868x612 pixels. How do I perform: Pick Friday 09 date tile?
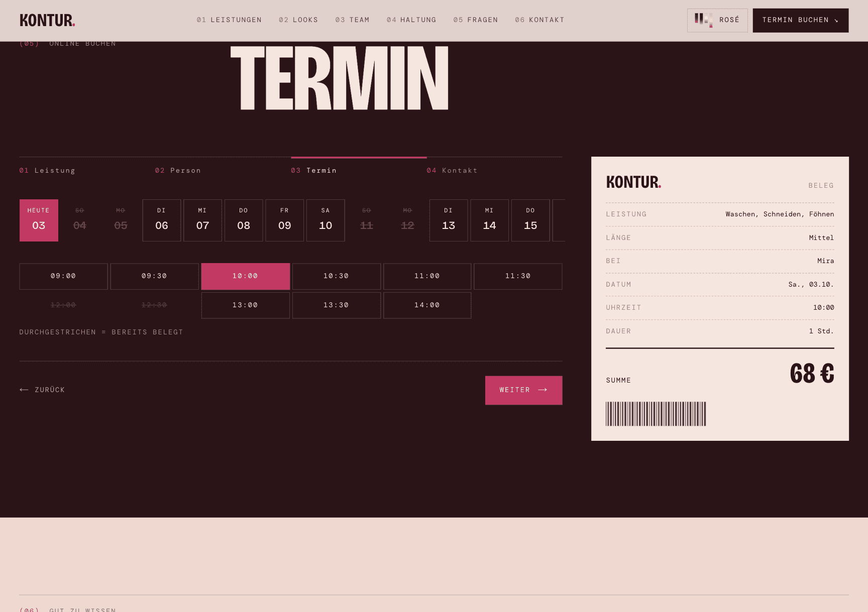point(285,220)
